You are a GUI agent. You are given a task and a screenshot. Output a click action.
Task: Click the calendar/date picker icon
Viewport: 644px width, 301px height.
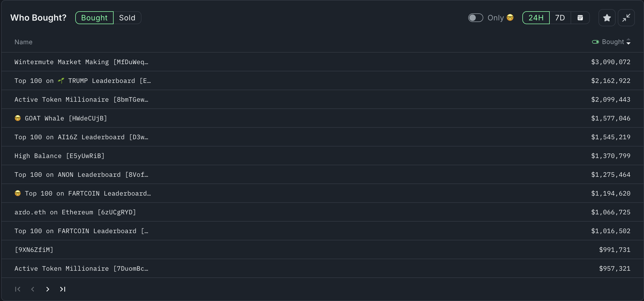click(580, 18)
